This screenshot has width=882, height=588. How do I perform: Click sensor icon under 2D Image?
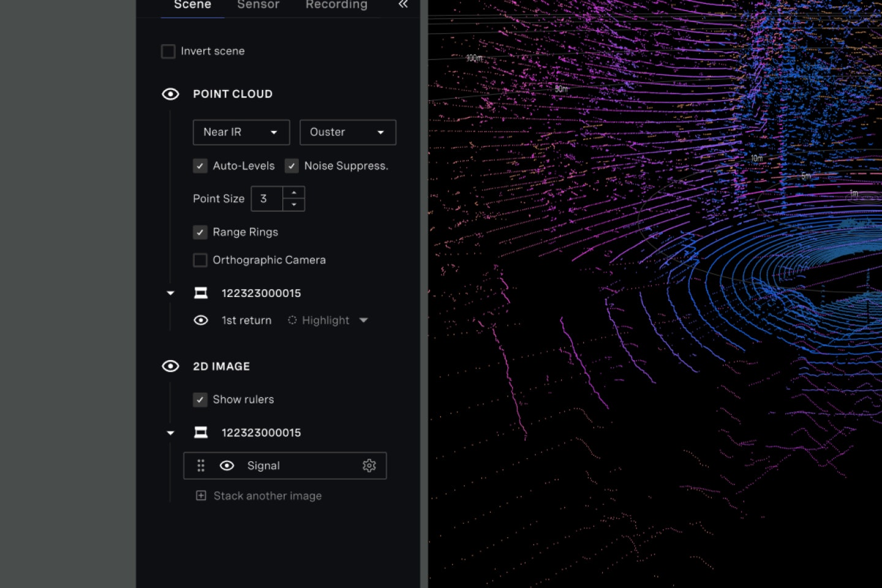pyautogui.click(x=201, y=432)
